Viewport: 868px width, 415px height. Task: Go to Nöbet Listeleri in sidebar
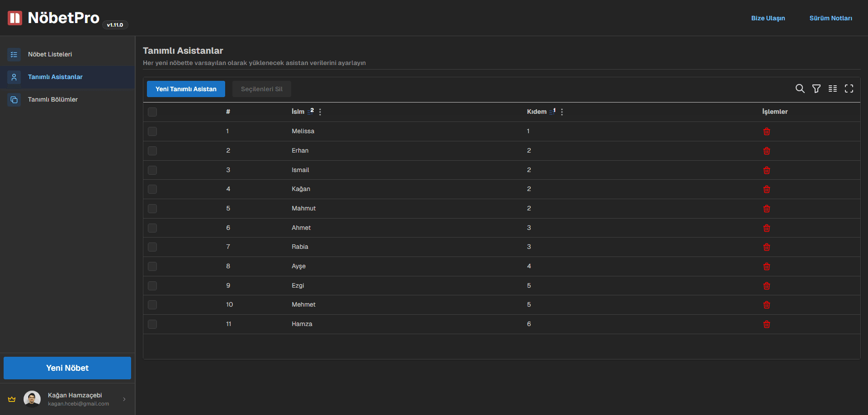(50, 54)
